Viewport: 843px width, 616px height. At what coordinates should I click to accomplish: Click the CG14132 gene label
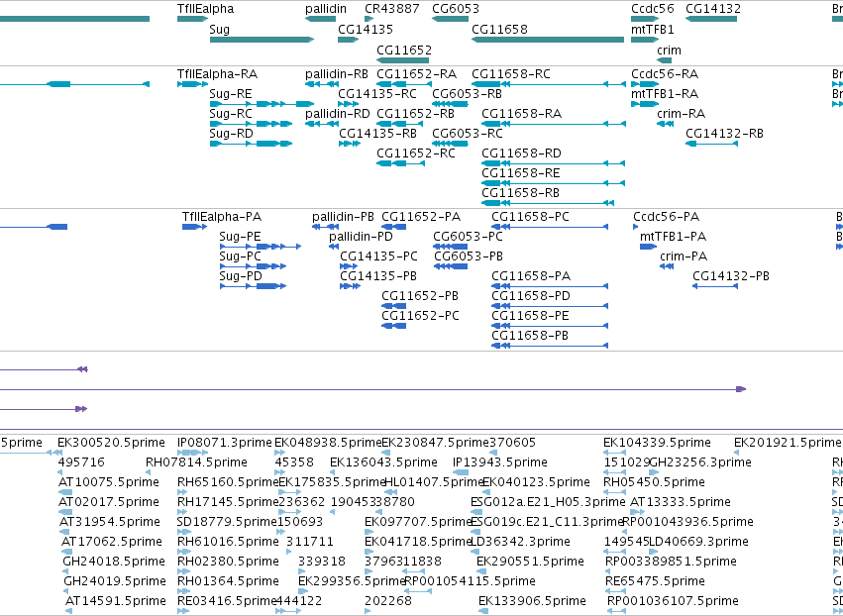coord(713,9)
